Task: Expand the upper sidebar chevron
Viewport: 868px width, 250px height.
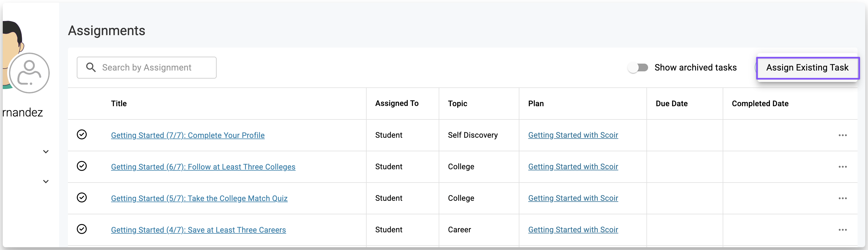Action: coord(46,152)
